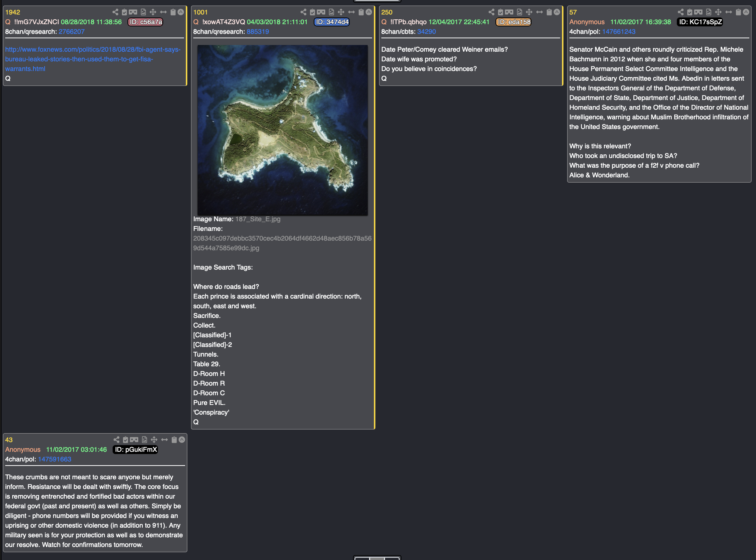The image size is (756, 560).
Task: Click the image file icon on post 57
Action: tap(709, 12)
